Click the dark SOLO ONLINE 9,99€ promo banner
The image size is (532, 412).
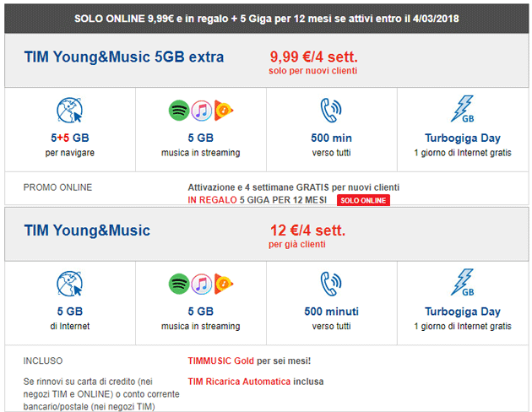[266, 18]
